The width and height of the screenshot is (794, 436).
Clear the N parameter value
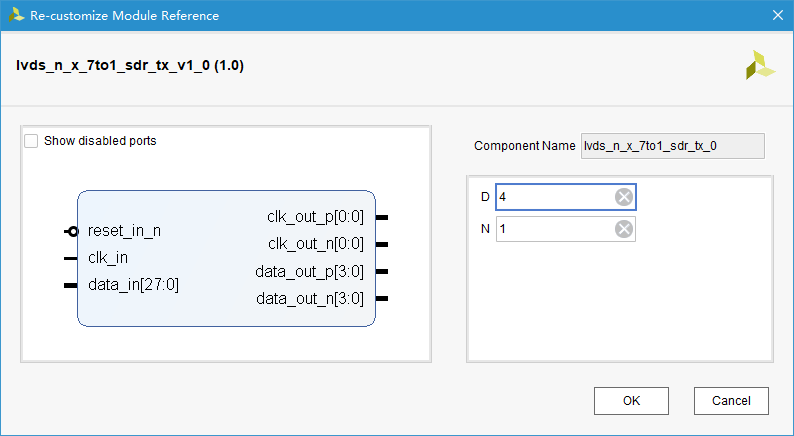click(x=623, y=229)
